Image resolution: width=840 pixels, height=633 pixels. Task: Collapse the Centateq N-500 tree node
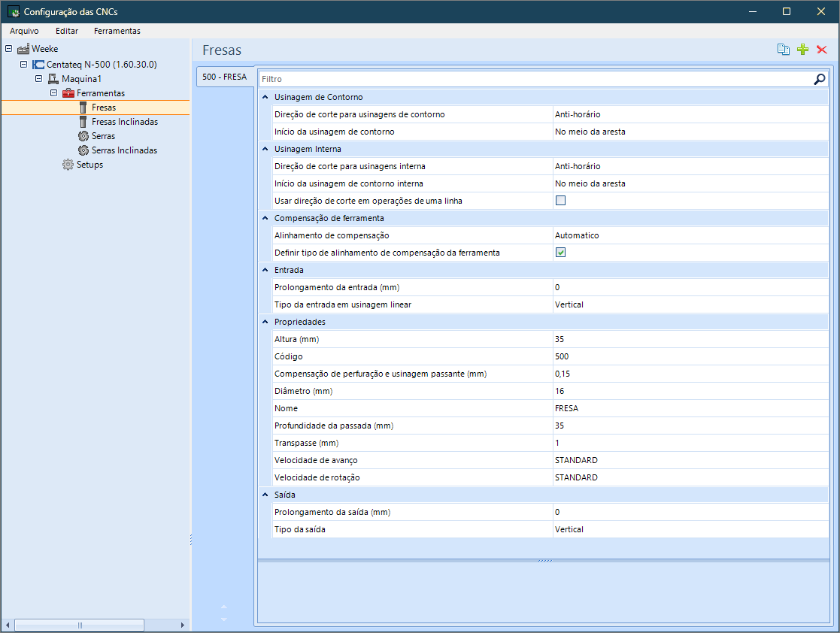click(x=23, y=64)
